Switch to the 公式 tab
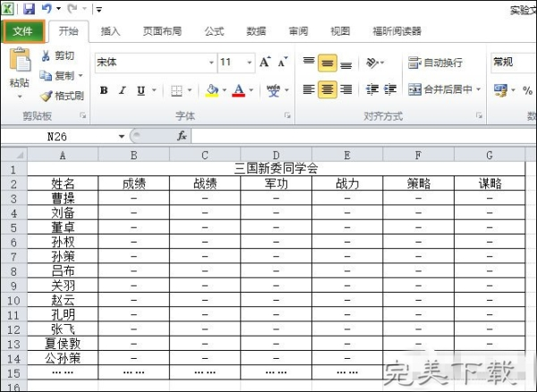Viewport: 537px width, 392px height. 215,31
